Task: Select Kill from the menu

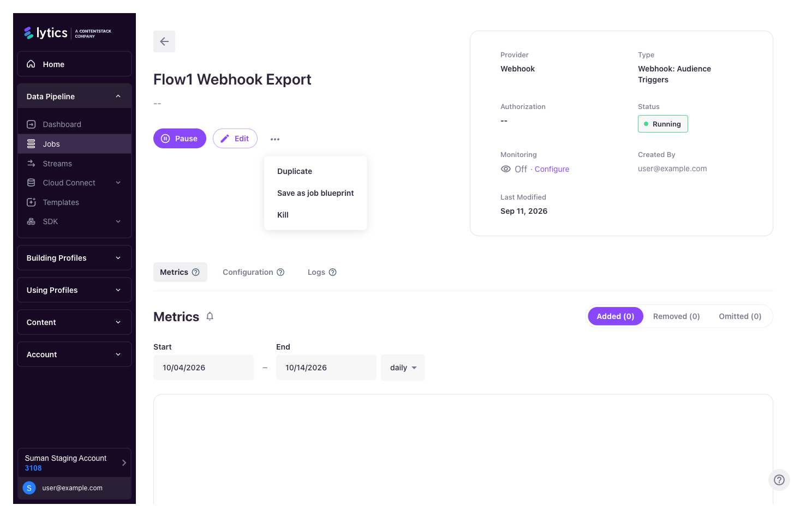Action: click(315, 215)
